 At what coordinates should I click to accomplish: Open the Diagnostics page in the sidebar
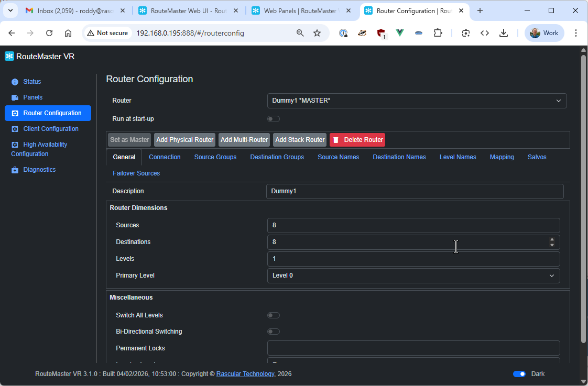(34, 170)
